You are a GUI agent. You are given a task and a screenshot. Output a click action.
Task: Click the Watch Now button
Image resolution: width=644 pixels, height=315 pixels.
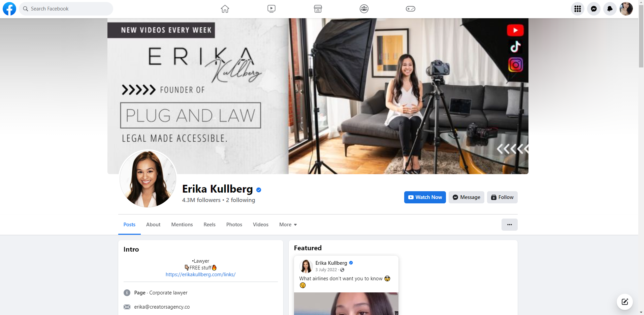pyautogui.click(x=425, y=197)
